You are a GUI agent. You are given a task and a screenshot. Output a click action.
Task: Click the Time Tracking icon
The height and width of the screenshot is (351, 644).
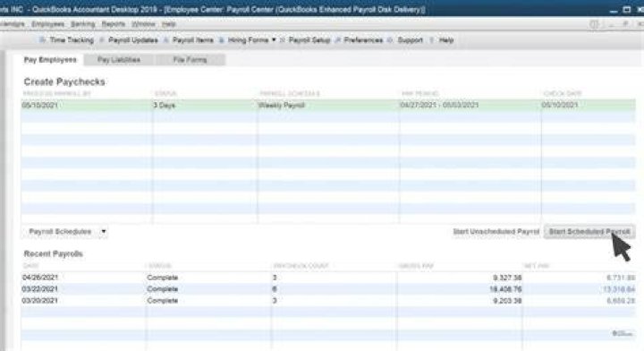42,40
